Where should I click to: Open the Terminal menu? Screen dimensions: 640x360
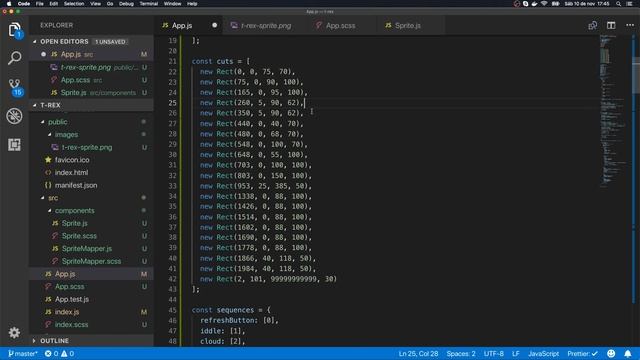click(x=149, y=4)
